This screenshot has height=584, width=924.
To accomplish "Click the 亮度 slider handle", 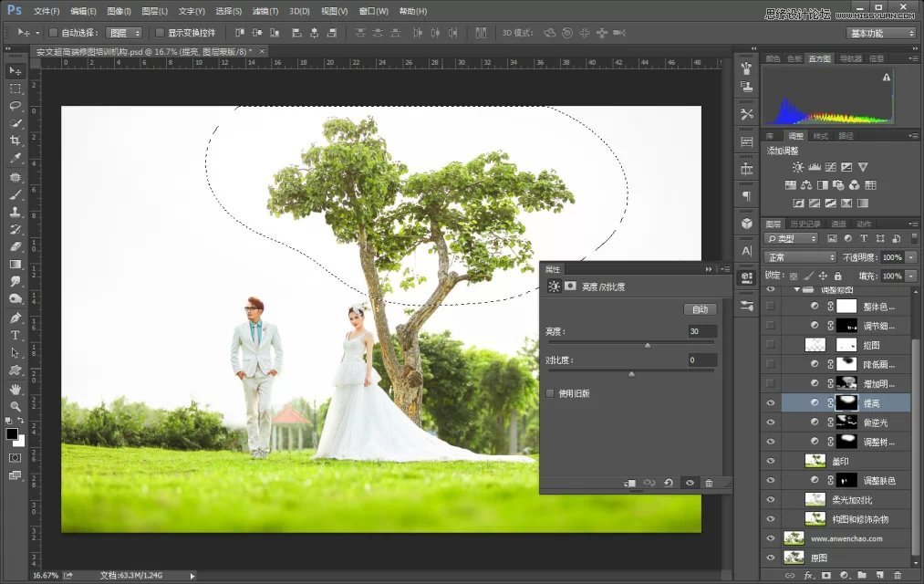I will click(x=649, y=345).
